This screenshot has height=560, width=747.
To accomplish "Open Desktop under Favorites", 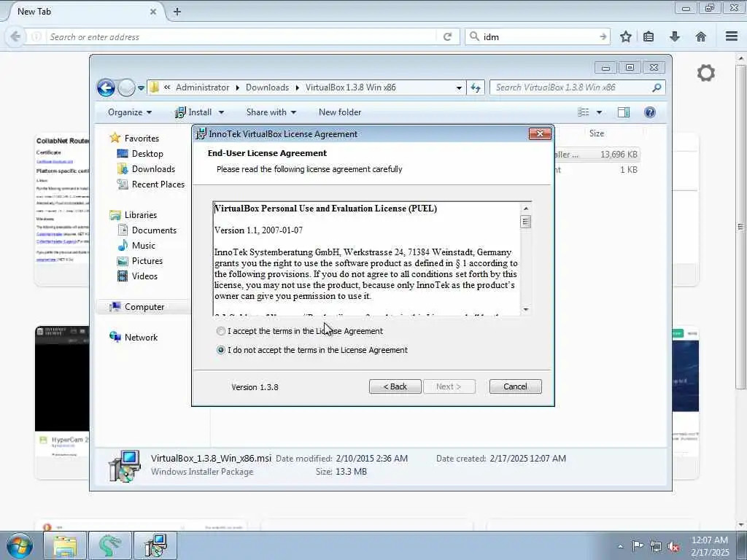I will click(147, 154).
